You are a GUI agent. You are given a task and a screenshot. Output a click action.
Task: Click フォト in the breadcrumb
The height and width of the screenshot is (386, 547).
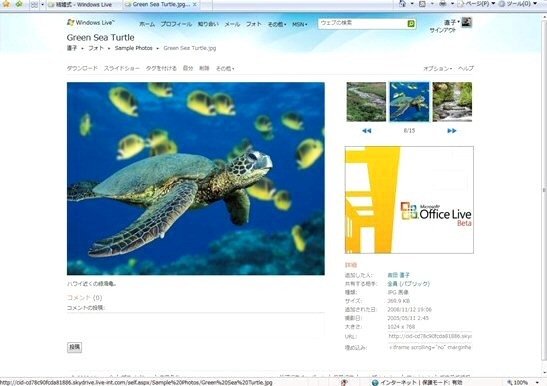click(96, 48)
